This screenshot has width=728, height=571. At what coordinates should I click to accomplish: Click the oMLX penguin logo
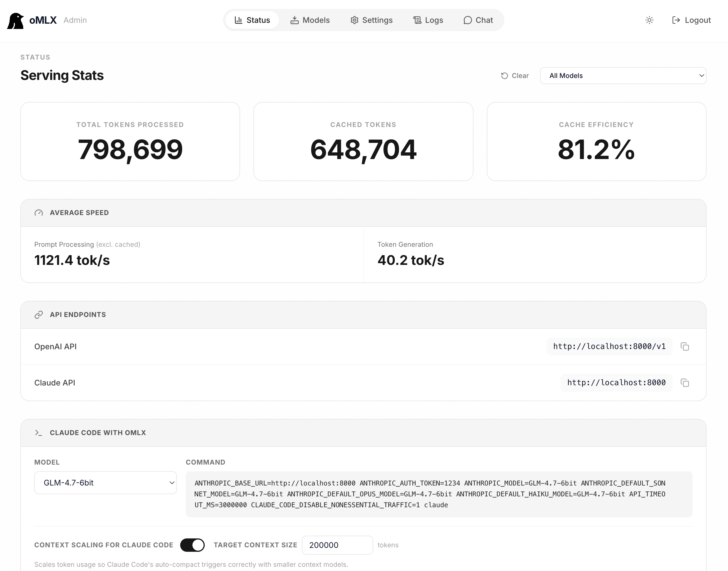tap(16, 20)
